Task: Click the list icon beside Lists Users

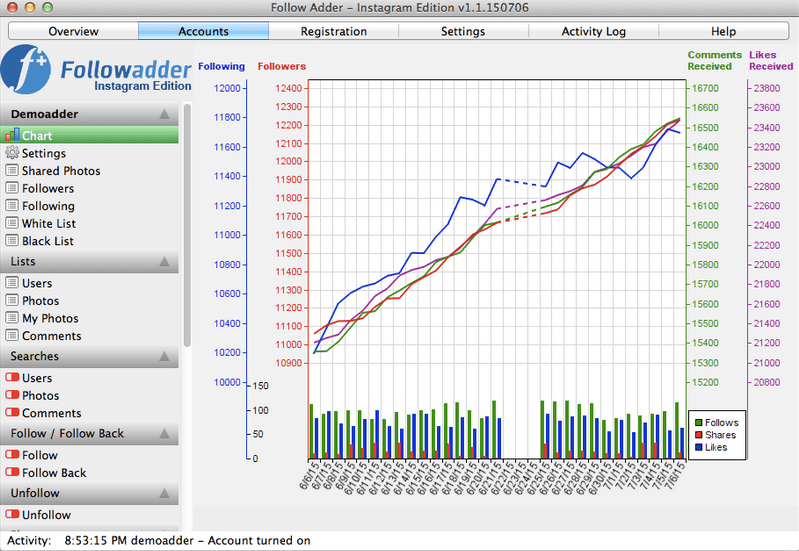Action: point(12,282)
